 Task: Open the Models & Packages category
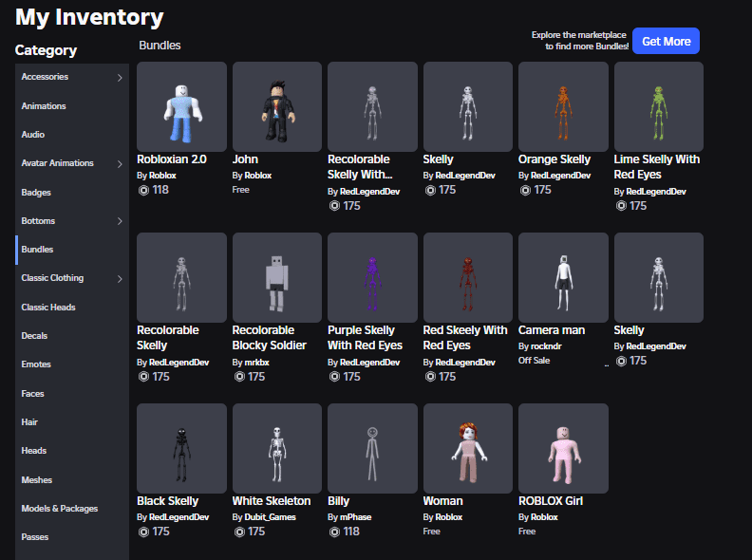pyautogui.click(x=59, y=509)
